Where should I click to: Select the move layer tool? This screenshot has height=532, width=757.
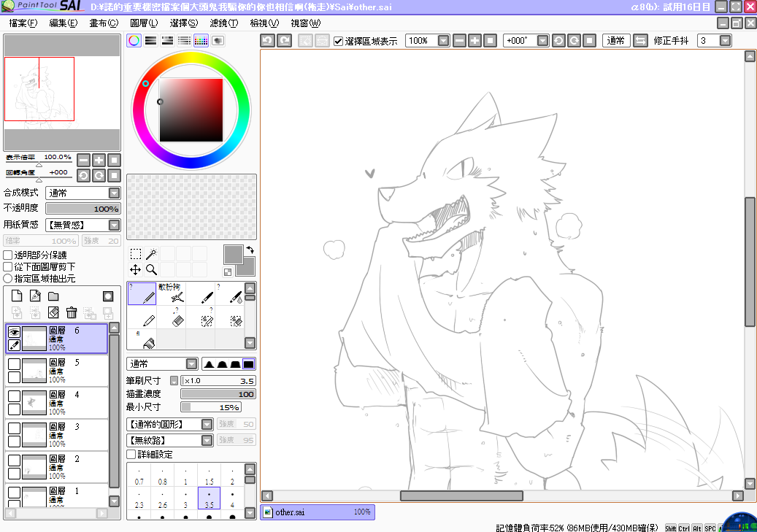click(136, 269)
